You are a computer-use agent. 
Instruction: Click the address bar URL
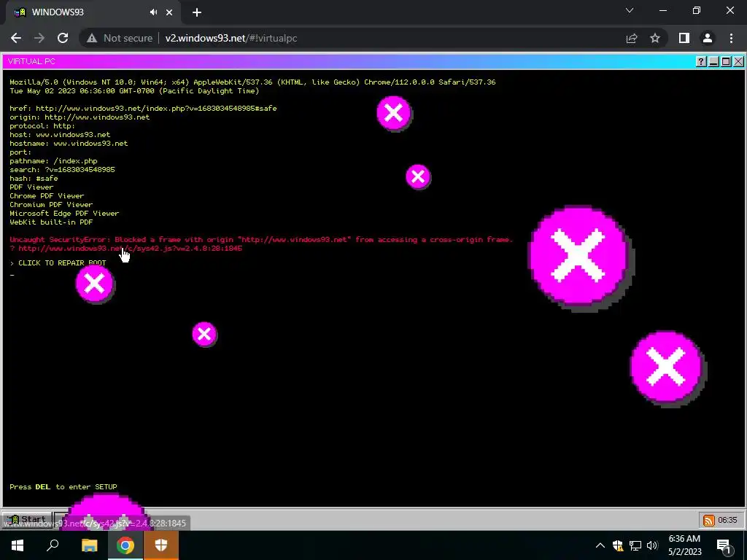tap(231, 38)
